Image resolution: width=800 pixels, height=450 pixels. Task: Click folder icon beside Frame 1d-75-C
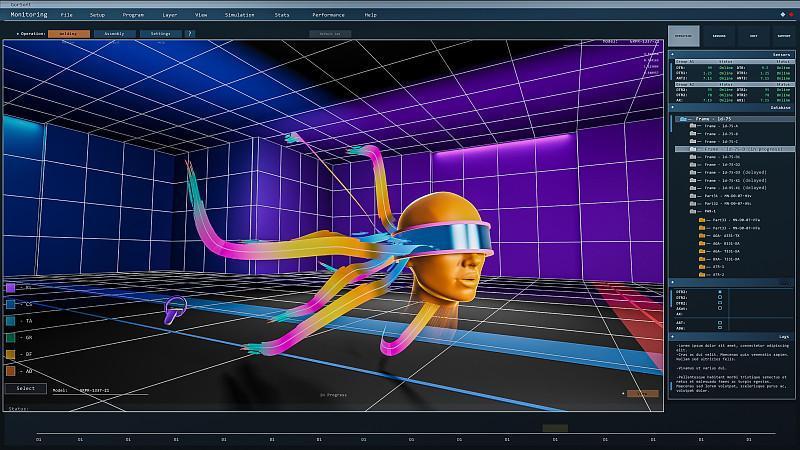click(x=693, y=141)
